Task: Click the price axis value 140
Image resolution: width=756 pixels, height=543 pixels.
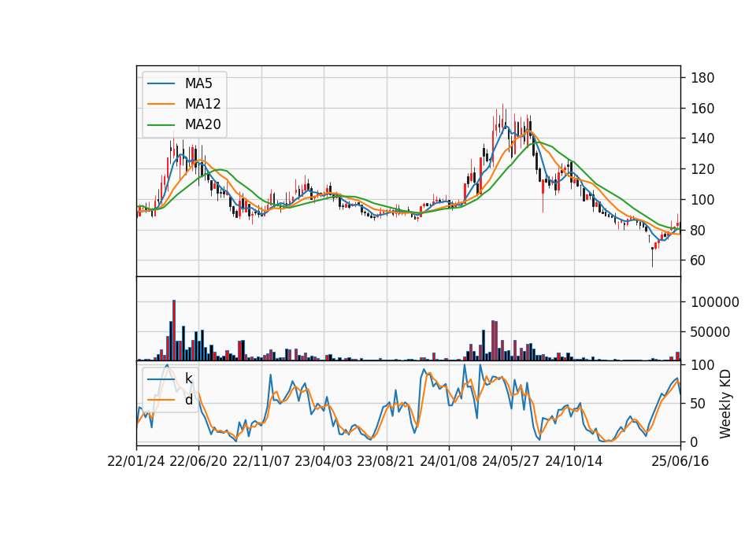Action: click(x=702, y=139)
